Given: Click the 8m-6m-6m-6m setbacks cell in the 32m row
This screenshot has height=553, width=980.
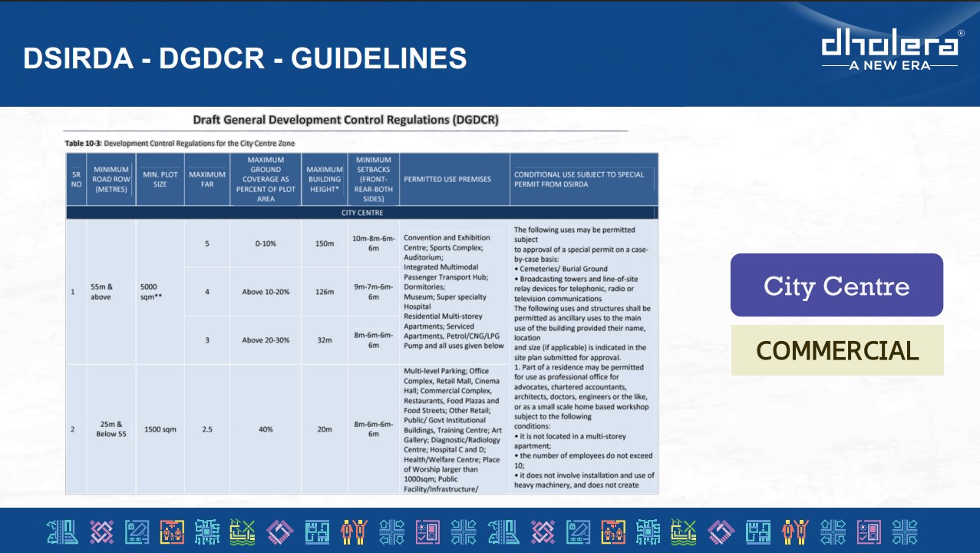Looking at the screenshot, I should tap(374, 339).
